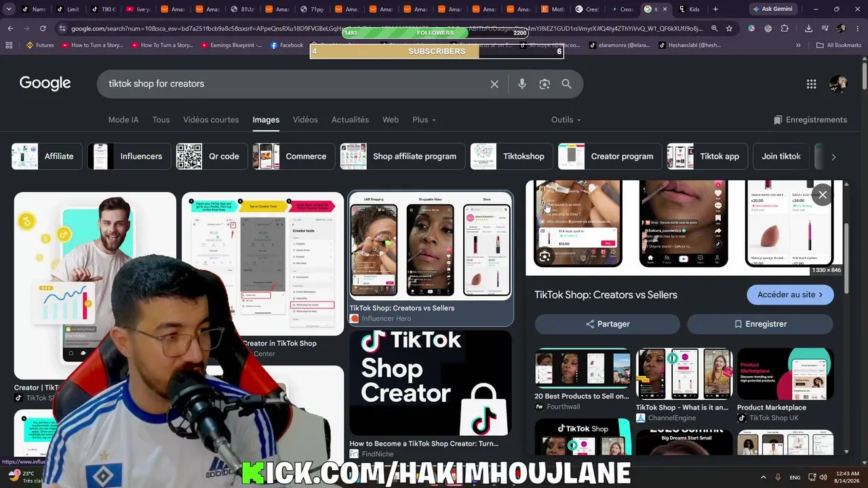Share the image with Partager

[608, 324]
